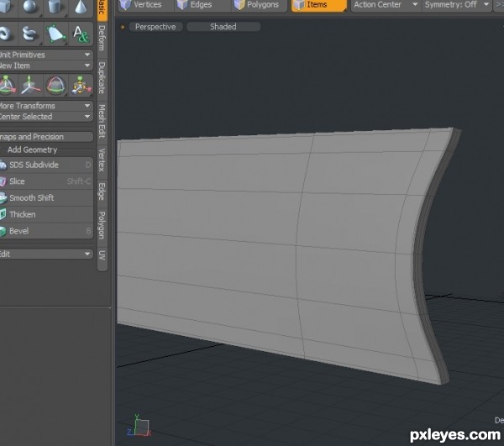Activate the Transform combined tool icon
The image size is (504, 446).
coord(81,85)
